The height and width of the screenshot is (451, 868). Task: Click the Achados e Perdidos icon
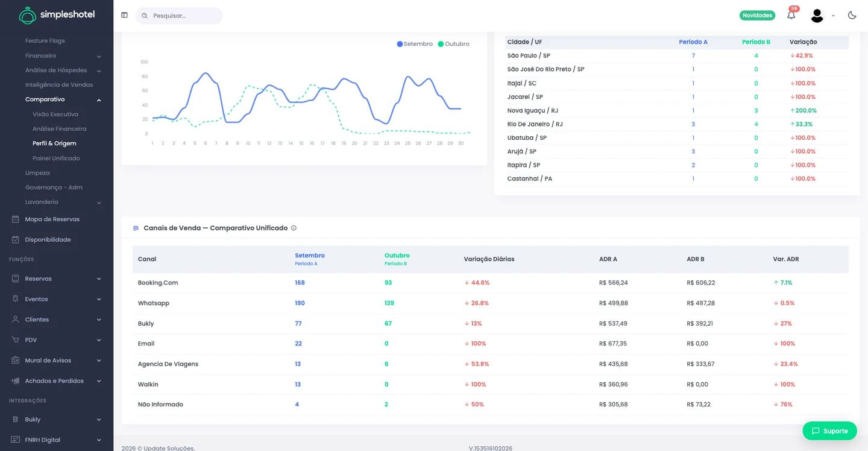click(16, 381)
